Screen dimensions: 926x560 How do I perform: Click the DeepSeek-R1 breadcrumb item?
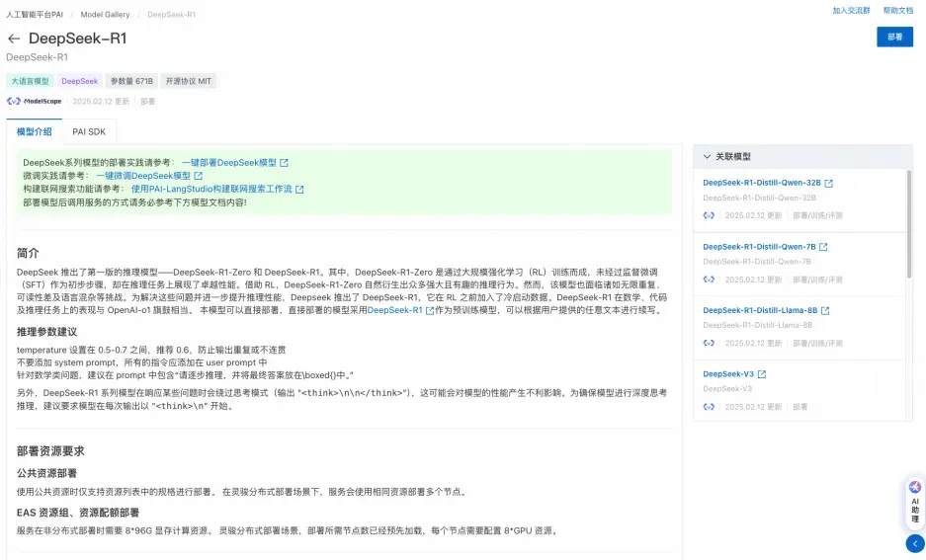[171, 14]
